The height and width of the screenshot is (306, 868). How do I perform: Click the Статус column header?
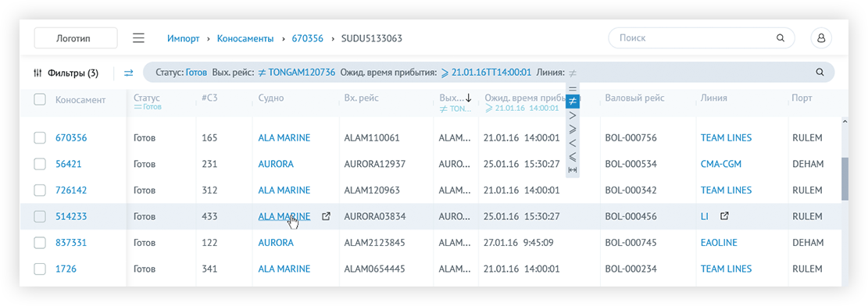tap(147, 98)
